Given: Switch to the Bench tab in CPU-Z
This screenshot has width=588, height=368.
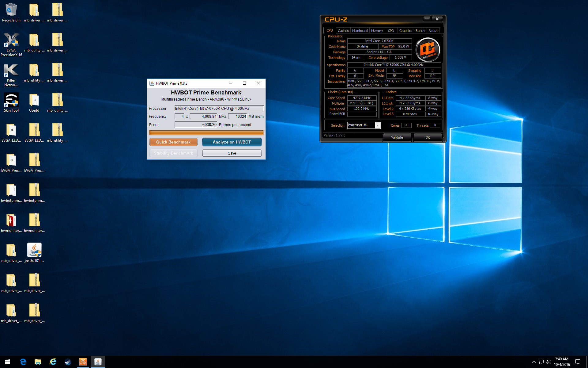Looking at the screenshot, I should tap(420, 31).
